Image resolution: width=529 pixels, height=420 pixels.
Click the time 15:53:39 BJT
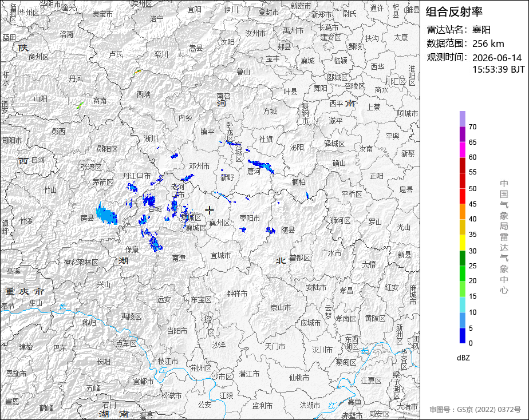point(498,69)
